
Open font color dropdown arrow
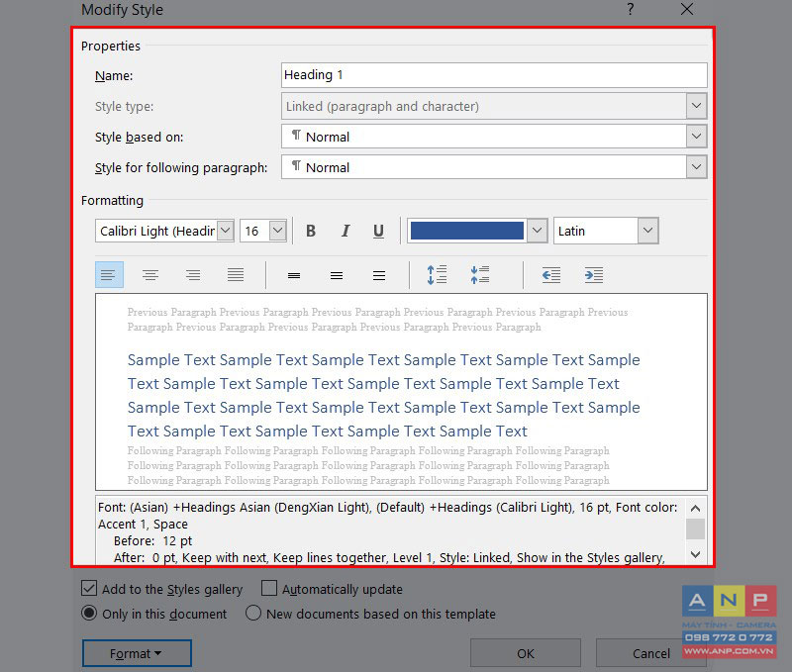coord(538,232)
